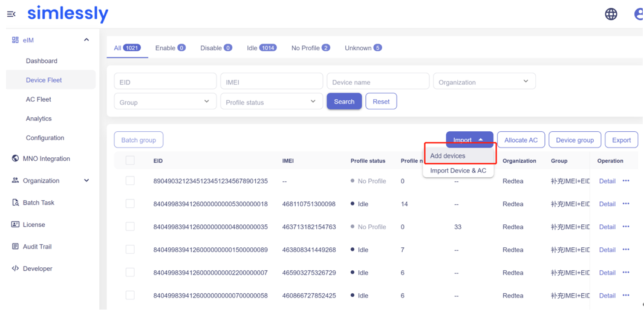Viewport: 644px width, 315px height.
Task: Click the Profile status column header
Action: [x=368, y=161]
